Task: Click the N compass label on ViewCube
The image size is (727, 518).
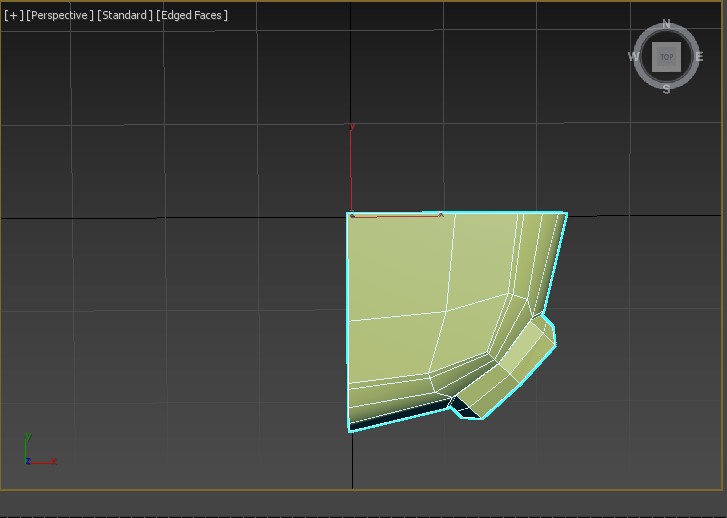Action: [667, 25]
